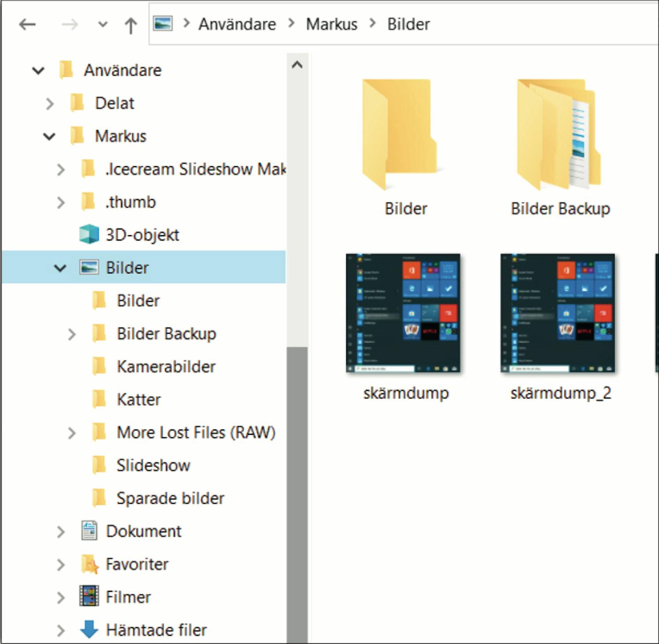Expand the More Lost Files (RAW) node
The width and height of the screenshot is (659, 644).
tap(72, 433)
